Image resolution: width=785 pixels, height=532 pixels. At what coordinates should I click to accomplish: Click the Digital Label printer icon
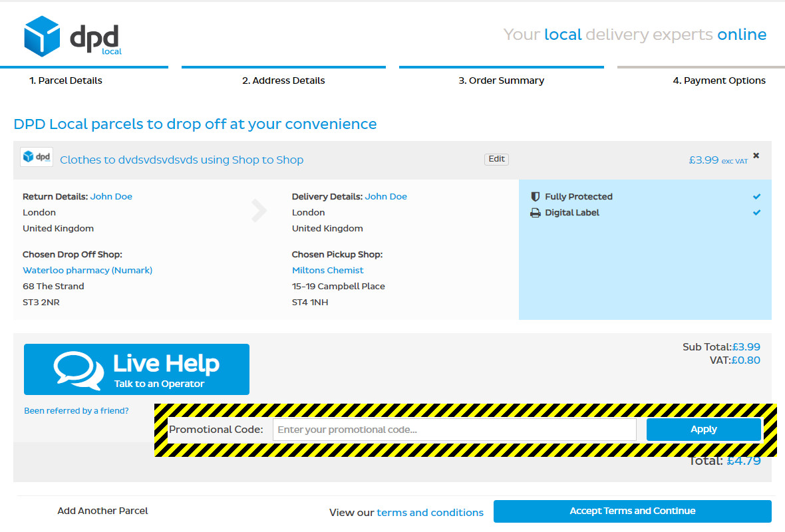tap(535, 213)
